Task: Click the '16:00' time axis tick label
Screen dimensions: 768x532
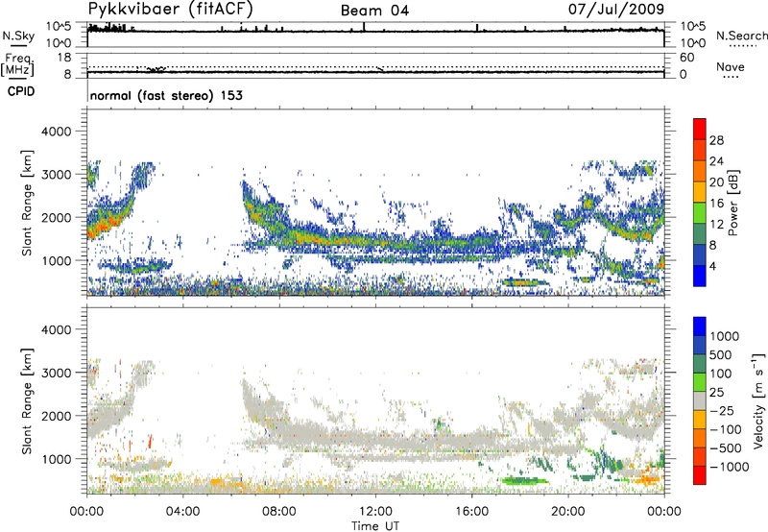Action: (x=471, y=512)
